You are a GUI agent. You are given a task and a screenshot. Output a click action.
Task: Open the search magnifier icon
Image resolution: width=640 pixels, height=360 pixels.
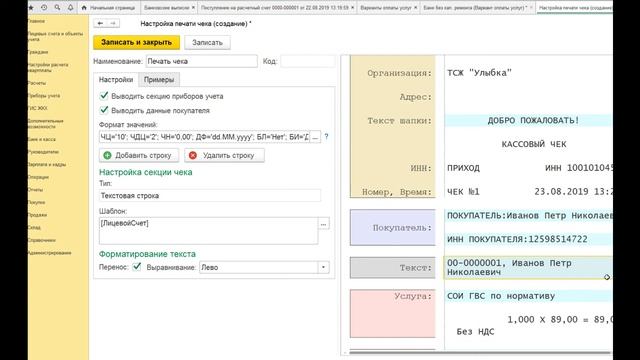57,7
